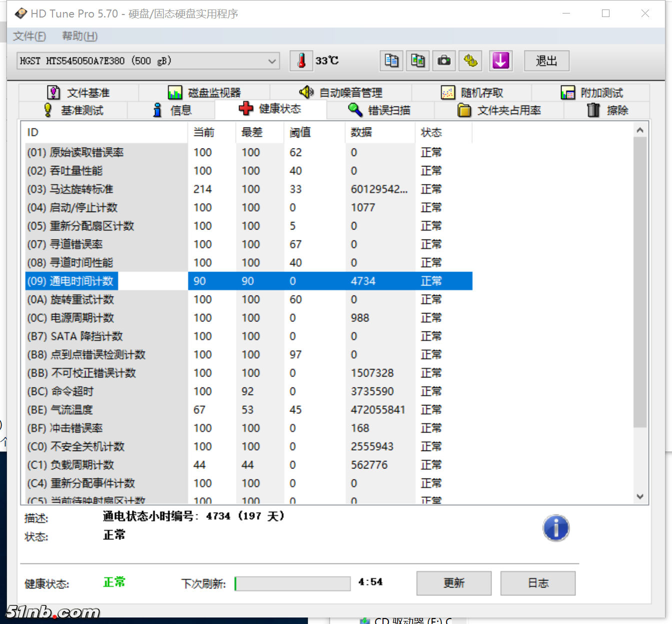This screenshot has width=672, height=624.
Task: Open the 文件 menu
Action: (29, 36)
